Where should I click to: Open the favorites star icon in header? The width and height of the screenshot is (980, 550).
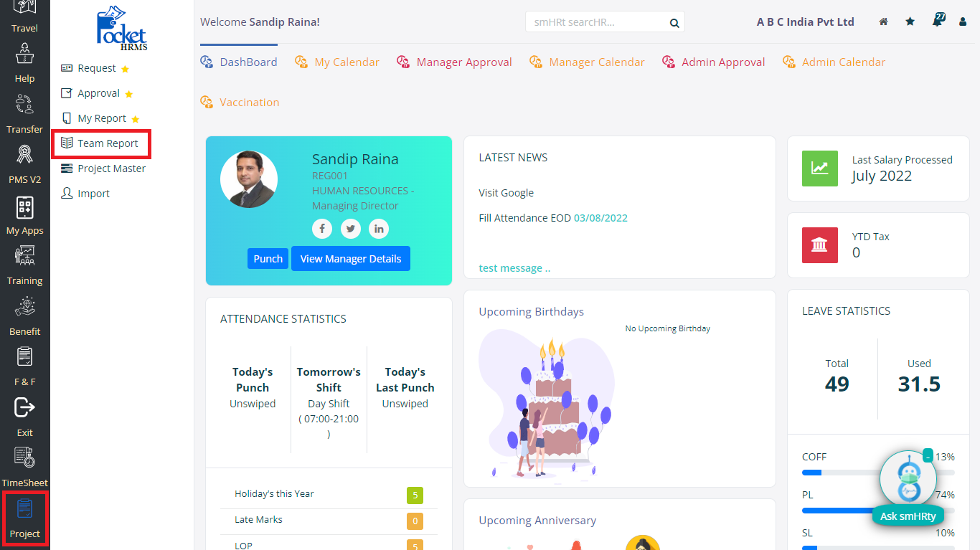910,22
